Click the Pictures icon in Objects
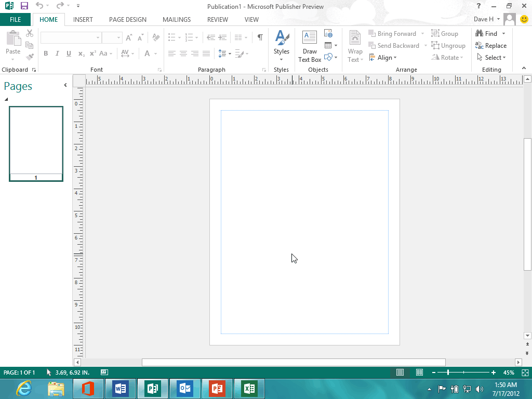This screenshot has height=399, width=532. 328,33
